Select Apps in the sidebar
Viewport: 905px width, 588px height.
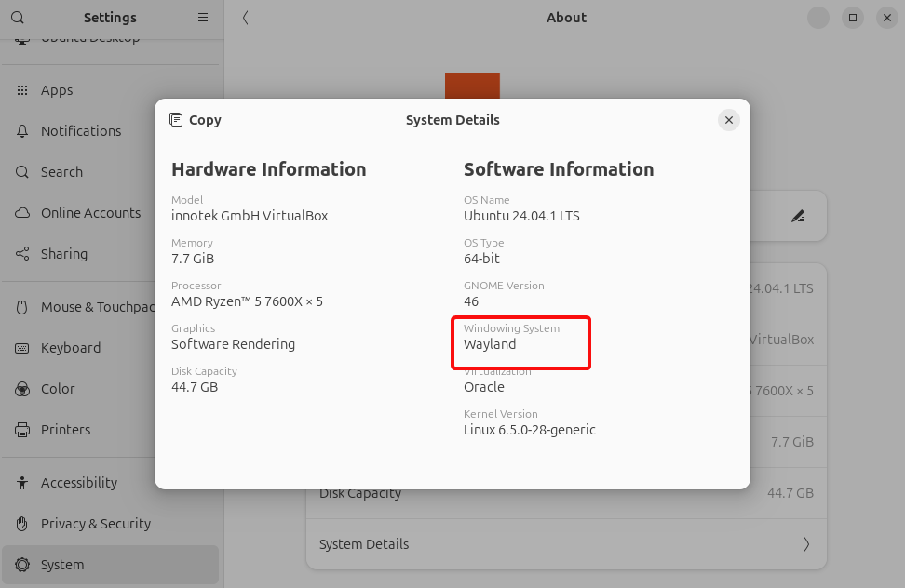point(110,90)
